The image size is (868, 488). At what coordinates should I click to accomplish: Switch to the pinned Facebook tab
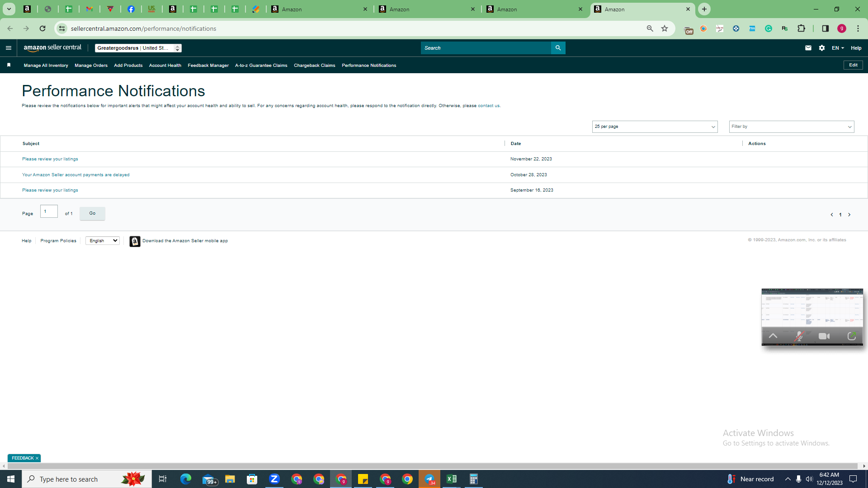tap(131, 9)
